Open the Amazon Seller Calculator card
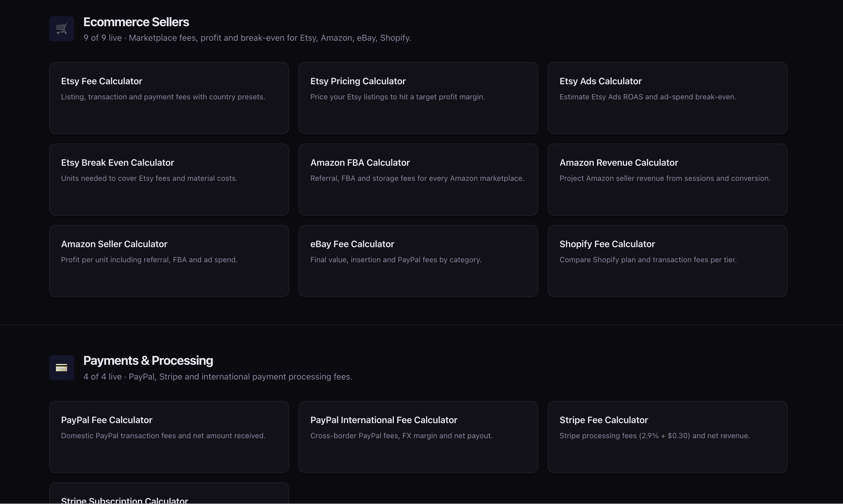 click(169, 261)
